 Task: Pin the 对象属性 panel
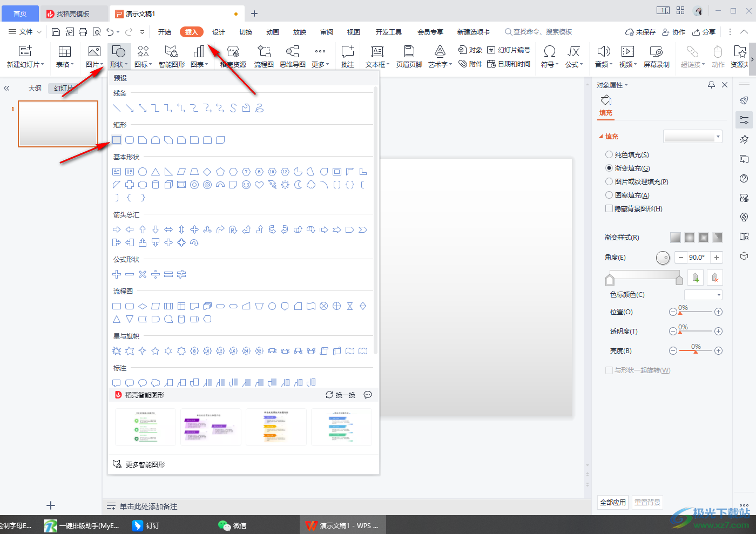pyautogui.click(x=711, y=85)
